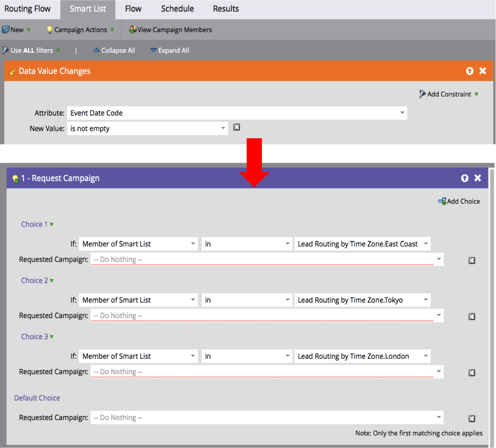Image resolution: width=496 pixels, height=448 pixels.
Task: Click Add Choice in Request Campaign step
Action: point(459,201)
